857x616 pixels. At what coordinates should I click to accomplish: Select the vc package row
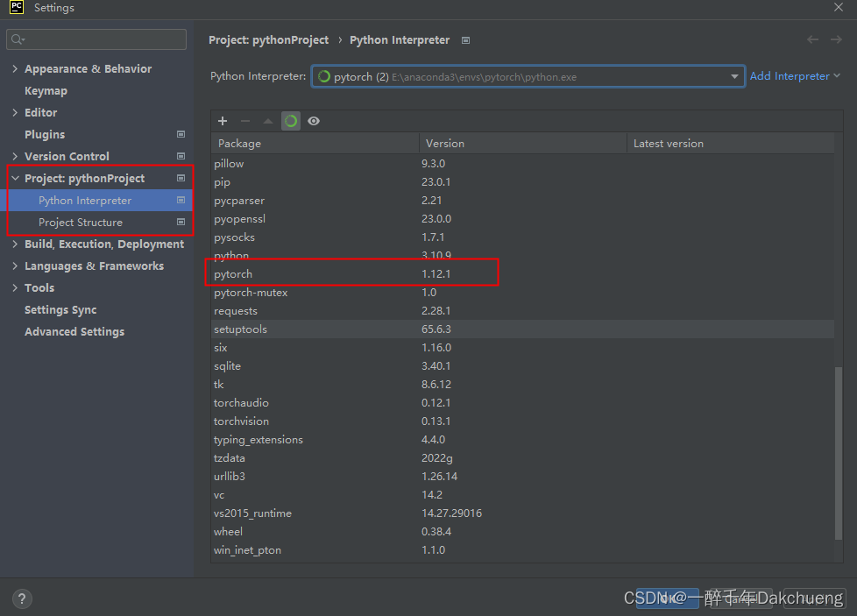tap(522, 495)
